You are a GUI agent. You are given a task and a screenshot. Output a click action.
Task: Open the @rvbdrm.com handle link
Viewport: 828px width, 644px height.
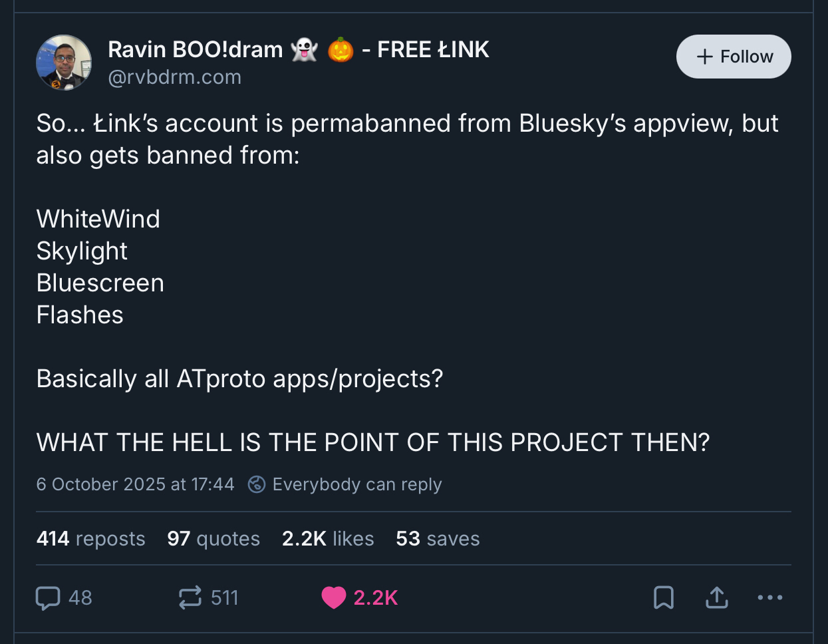pyautogui.click(x=174, y=77)
